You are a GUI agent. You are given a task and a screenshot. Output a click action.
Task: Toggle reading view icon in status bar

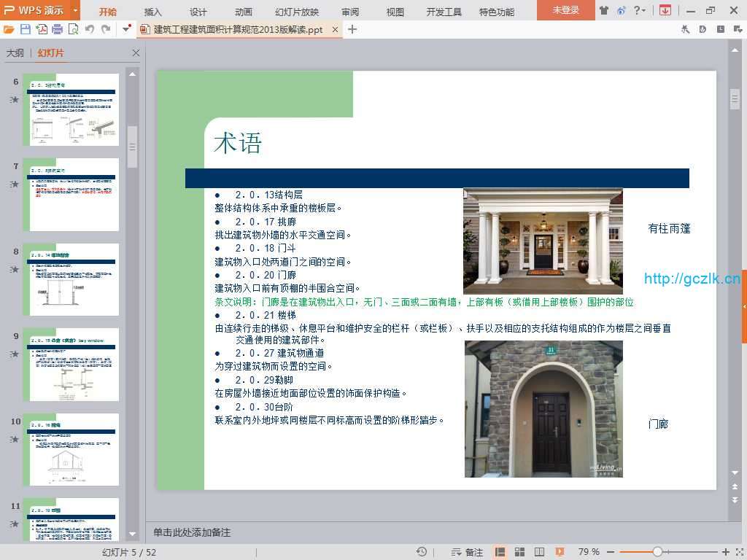[x=539, y=552]
